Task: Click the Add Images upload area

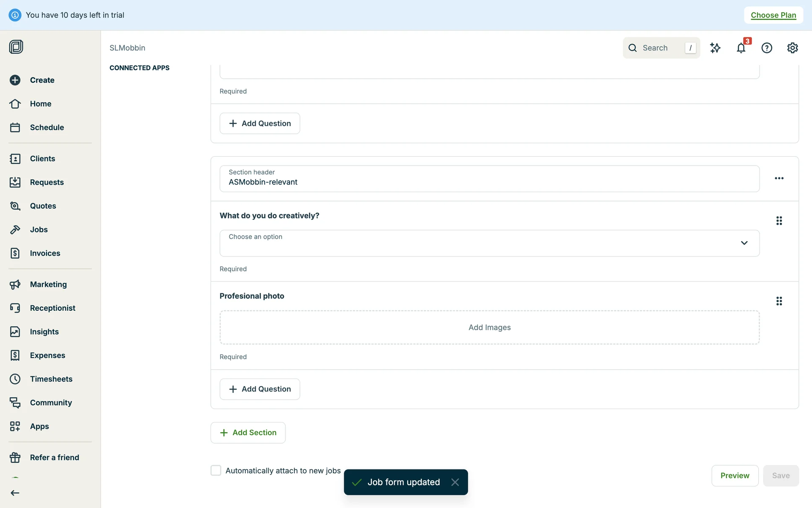Action: pyautogui.click(x=489, y=327)
